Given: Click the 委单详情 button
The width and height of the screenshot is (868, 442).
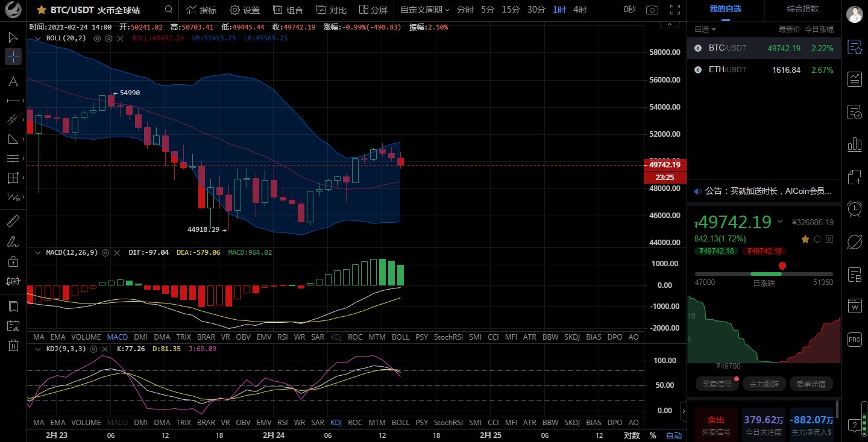Looking at the screenshot, I should coord(811,384).
